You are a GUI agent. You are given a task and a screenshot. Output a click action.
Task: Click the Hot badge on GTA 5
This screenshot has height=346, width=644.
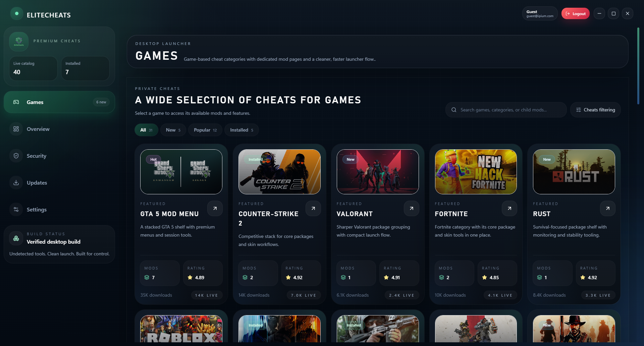(x=153, y=159)
